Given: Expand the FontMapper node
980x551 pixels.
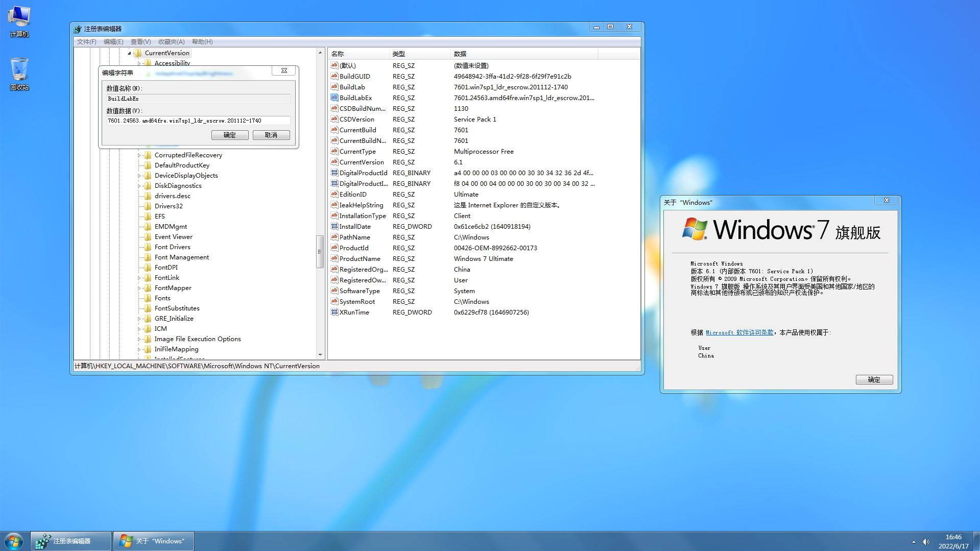Looking at the screenshot, I should point(139,288).
